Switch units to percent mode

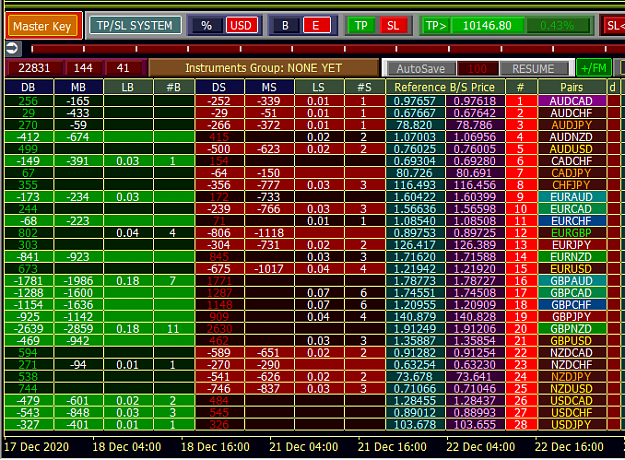pos(206,26)
